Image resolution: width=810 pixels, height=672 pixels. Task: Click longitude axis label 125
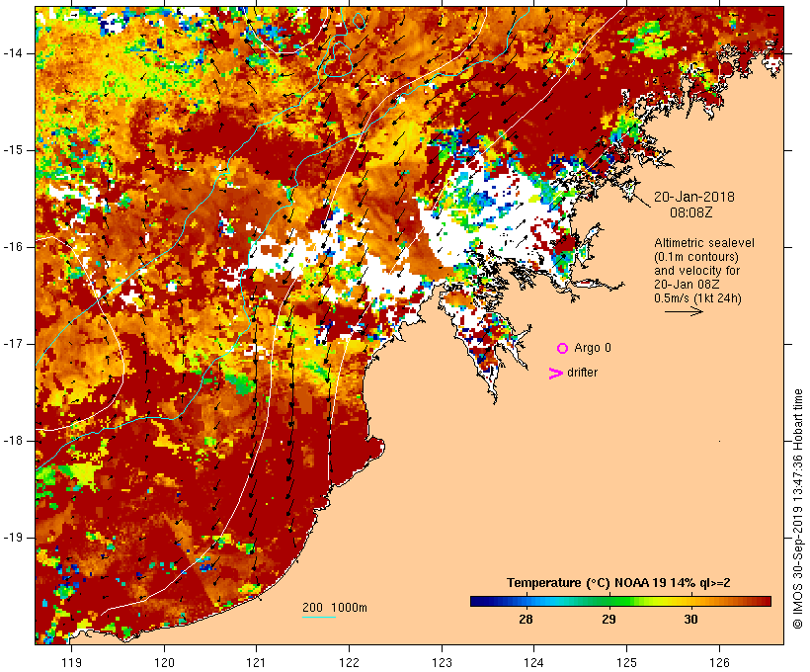tap(627, 663)
